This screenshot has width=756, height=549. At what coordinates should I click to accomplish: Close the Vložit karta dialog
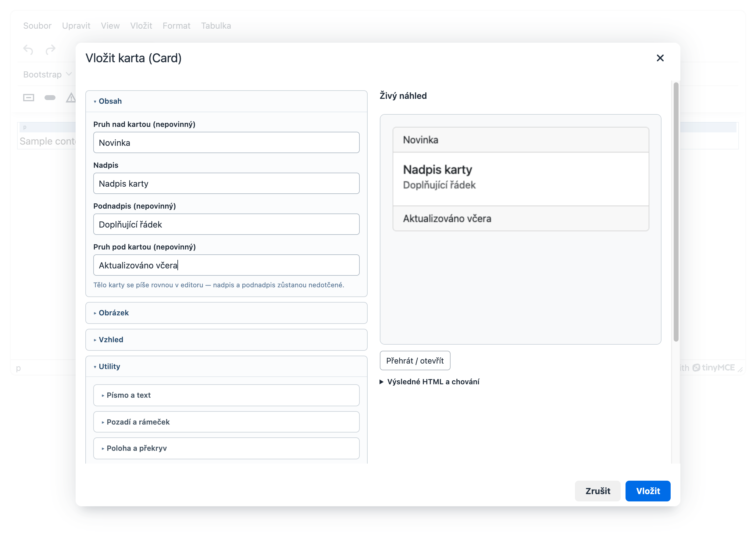tap(660, 58)
